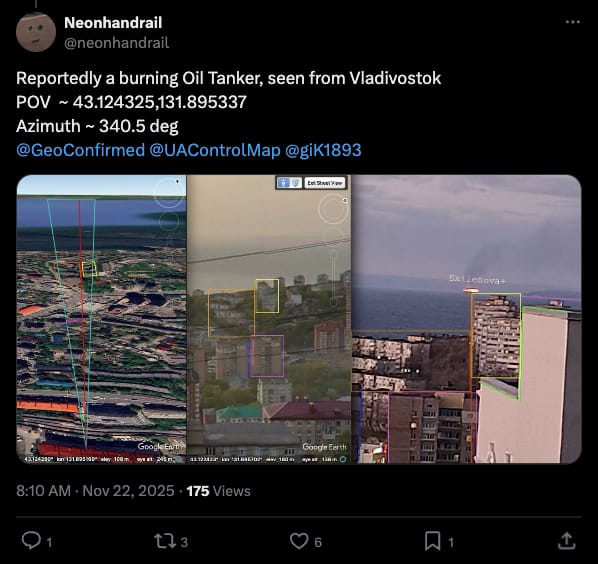Click the Neonhandrail profile avatar
The height and width of the screenshot is (564, 598).
[36, 32]
